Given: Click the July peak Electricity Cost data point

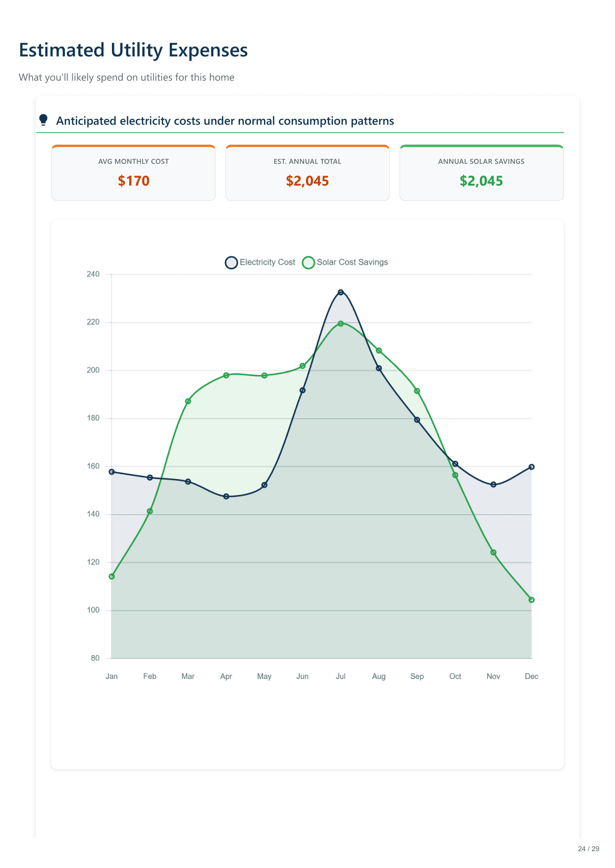Looking at the screenshot, I should [341, 292].
